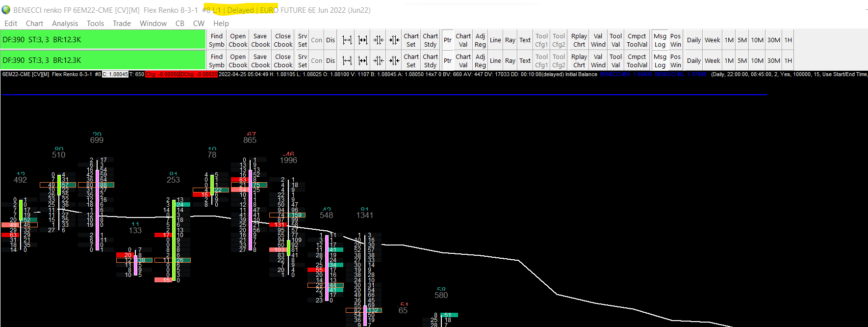Click the thin expand-bar-spacing icon in lower toolbar
This screenshot has height=327, width=868.
[347, 61]
